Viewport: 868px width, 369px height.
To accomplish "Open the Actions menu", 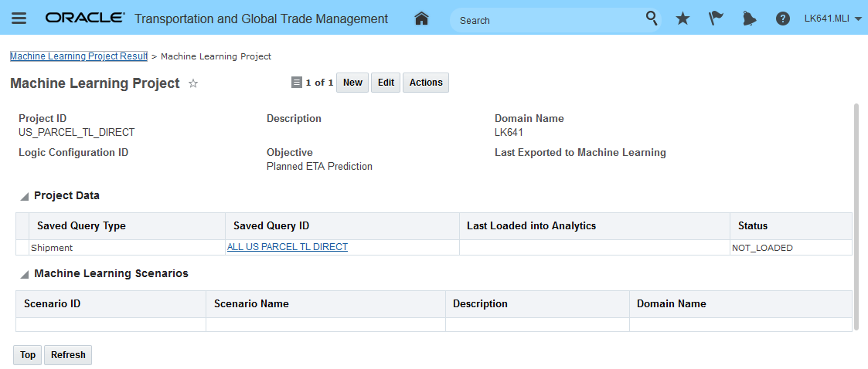I will coord(426,83).
